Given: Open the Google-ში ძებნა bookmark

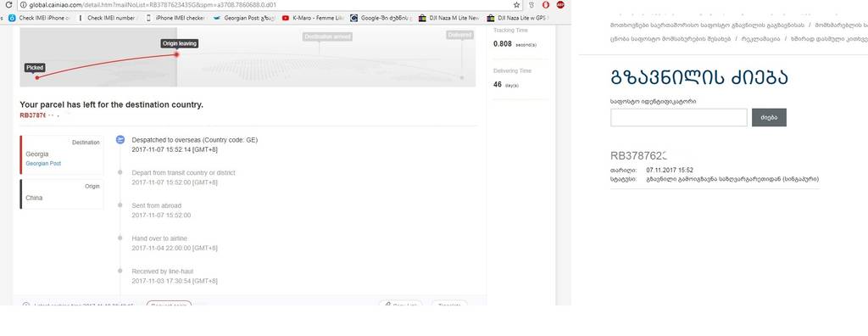Looking at the screenshot, I should coord(381,18).
